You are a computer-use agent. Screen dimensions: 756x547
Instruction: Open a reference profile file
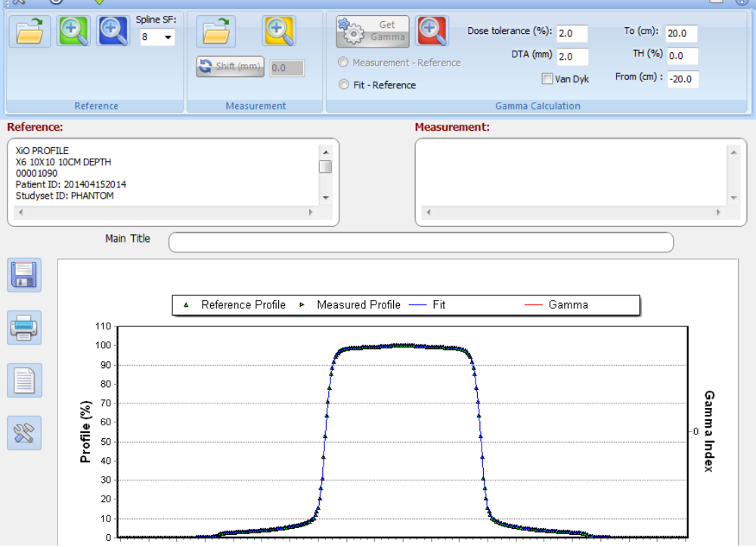coord(30,31)
